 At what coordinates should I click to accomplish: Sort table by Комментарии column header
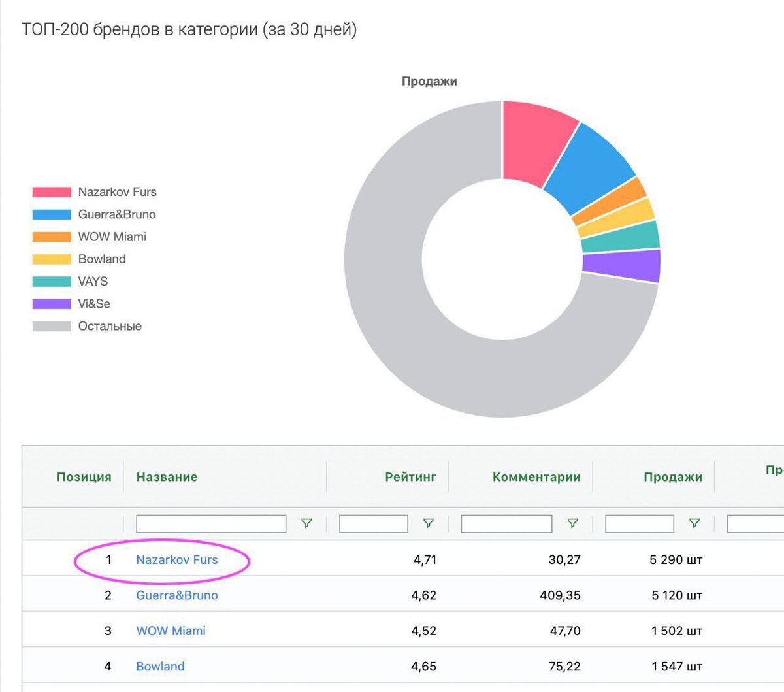click(x=536, y=477)
